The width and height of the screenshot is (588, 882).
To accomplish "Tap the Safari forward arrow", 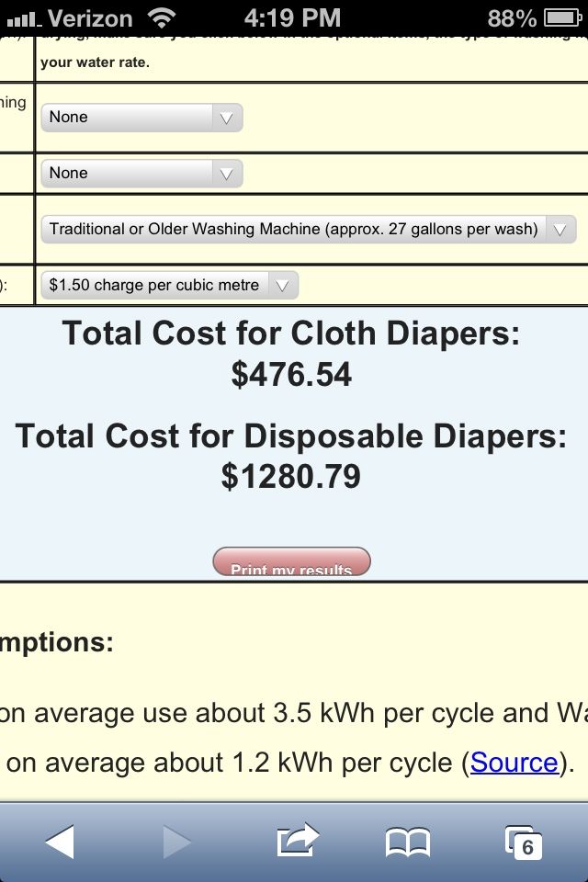I will coord(176,842).
